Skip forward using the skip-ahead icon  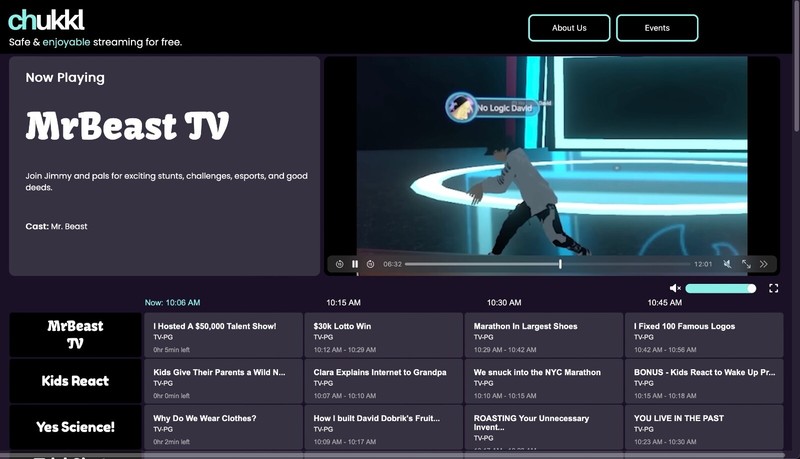coord(370,264)
